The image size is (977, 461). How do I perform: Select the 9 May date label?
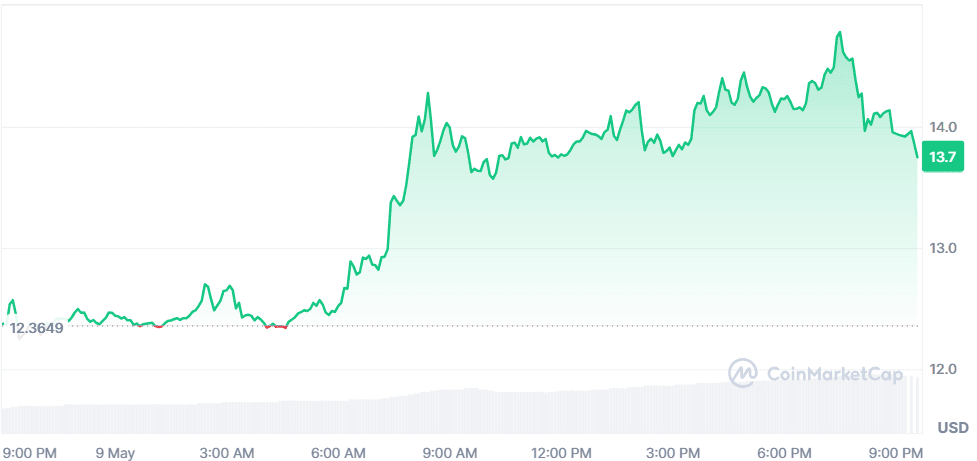pos(115,452)
